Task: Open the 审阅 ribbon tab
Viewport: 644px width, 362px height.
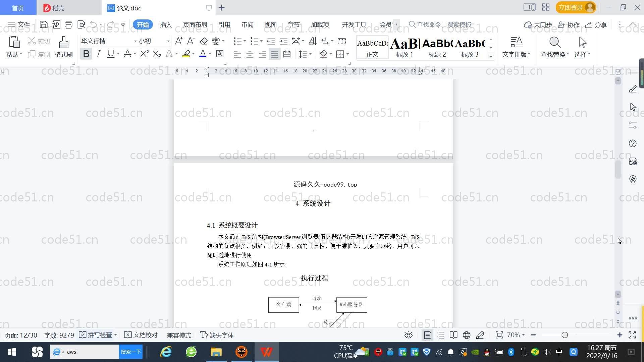Action: click(247, 25)
